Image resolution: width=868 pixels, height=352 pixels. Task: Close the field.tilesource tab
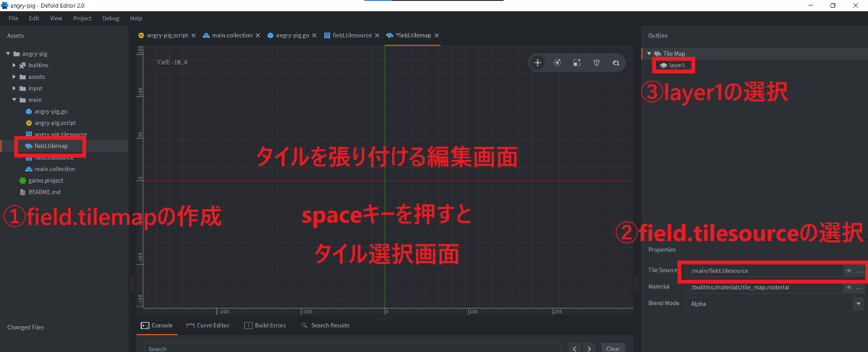[x=376, y=35]
